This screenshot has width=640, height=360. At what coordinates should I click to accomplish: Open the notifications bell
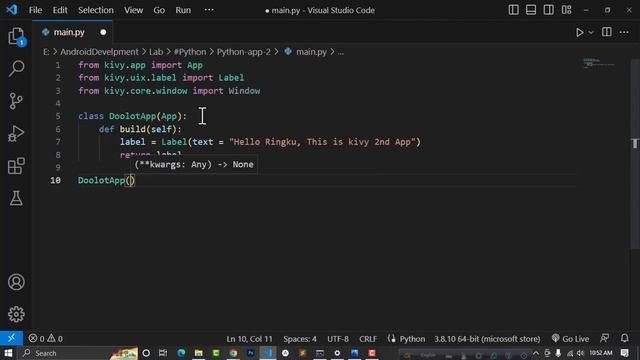624,338
